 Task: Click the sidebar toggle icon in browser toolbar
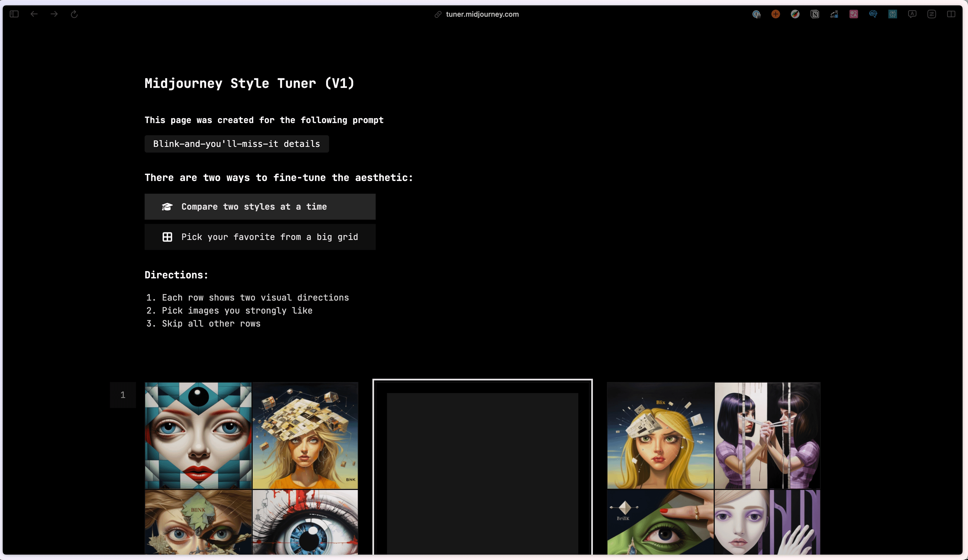(14, 14)
